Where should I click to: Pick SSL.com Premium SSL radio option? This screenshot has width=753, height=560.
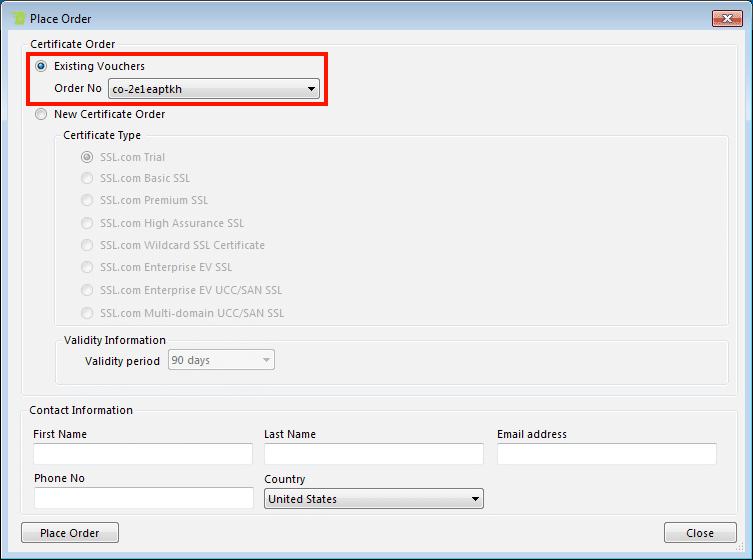(x=88, y=200)
